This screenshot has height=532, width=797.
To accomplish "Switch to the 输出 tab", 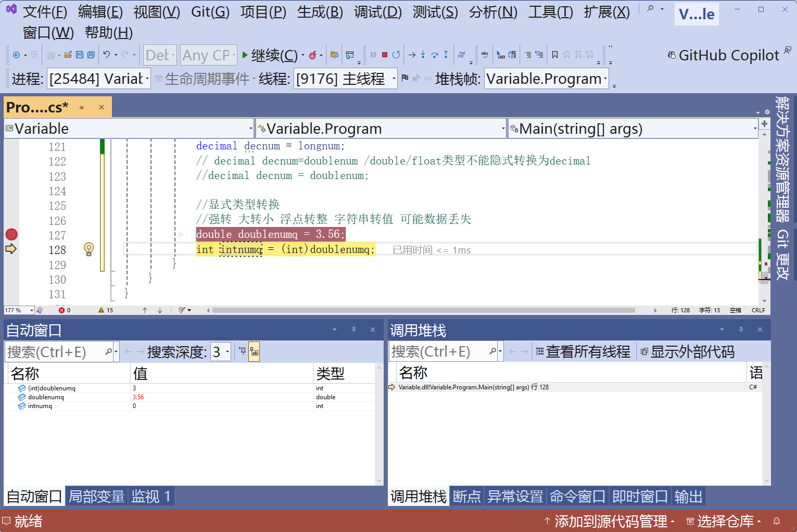I will coord(688,496).
